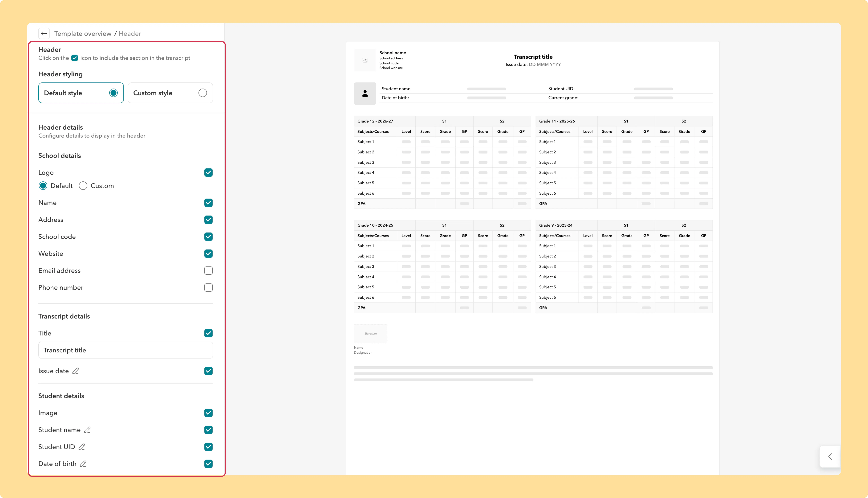This screenshot has width=868, height=498.
Task: Click the Grade 10 - 2024-25 table header
Action: pyautogui.click(x=375, y=225)
